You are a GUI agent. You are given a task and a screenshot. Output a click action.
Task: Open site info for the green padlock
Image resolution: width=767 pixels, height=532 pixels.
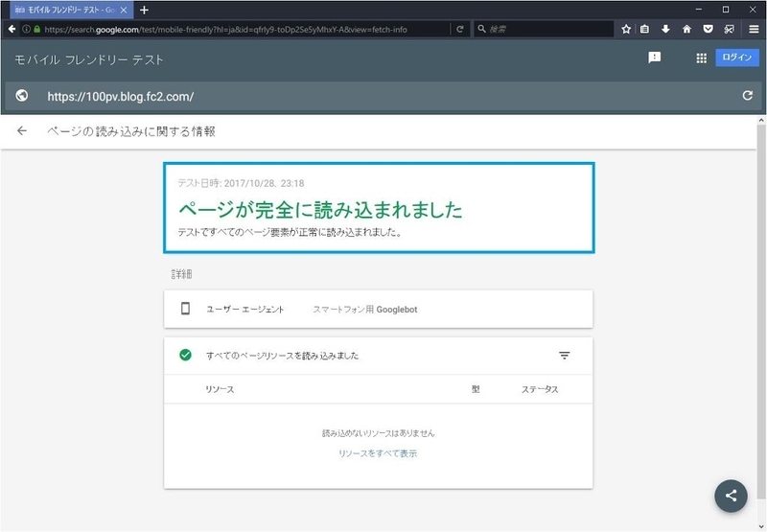click(37, 30)
